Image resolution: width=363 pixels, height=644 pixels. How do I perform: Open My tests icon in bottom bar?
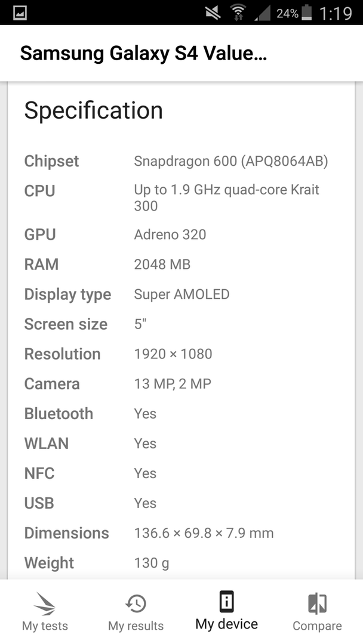pos(45,603)
